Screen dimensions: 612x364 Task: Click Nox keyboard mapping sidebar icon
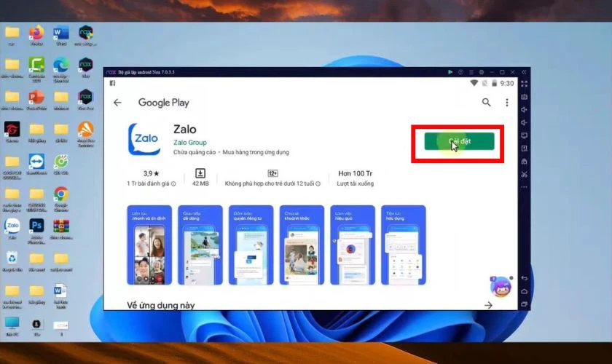[524, 97]
